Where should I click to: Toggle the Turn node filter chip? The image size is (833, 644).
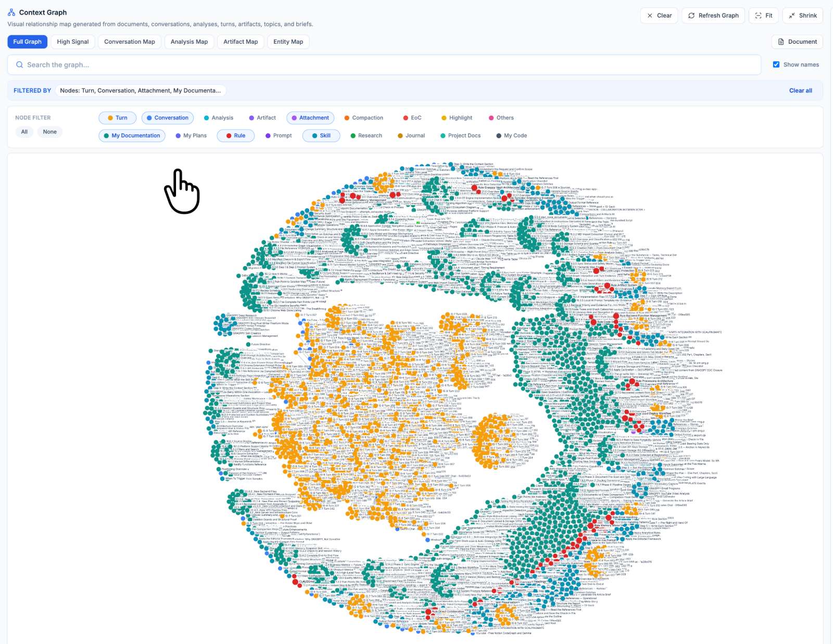tap(118, 118)
